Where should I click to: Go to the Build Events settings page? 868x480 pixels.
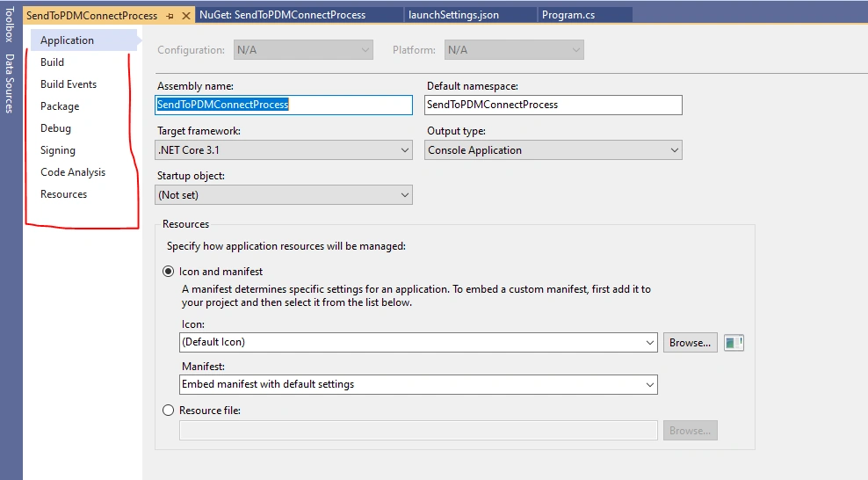point(69,84)
